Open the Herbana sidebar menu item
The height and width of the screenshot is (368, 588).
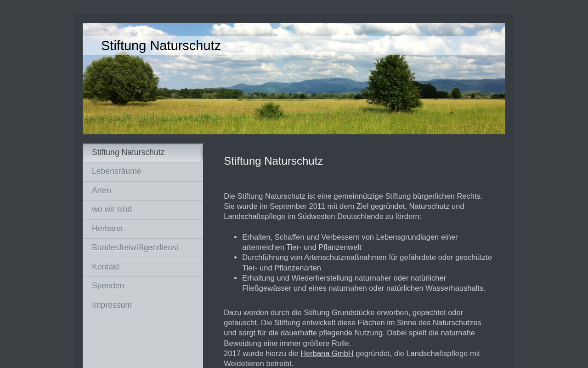tap(143, 229)
